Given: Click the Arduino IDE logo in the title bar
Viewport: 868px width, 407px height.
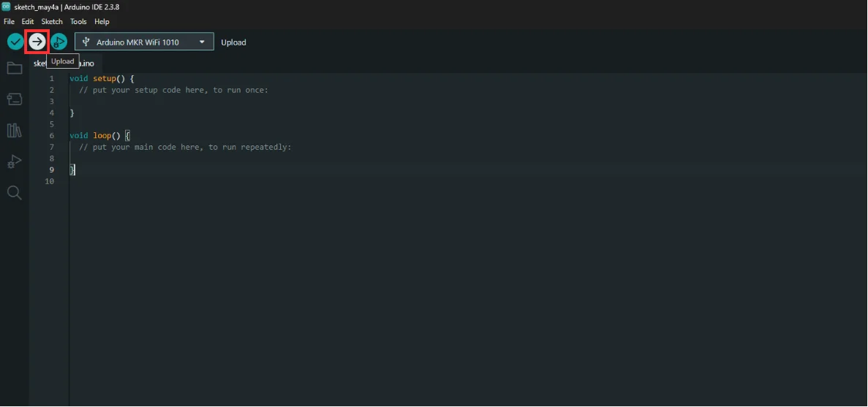Looking at the screenshot, I should 6,7.
